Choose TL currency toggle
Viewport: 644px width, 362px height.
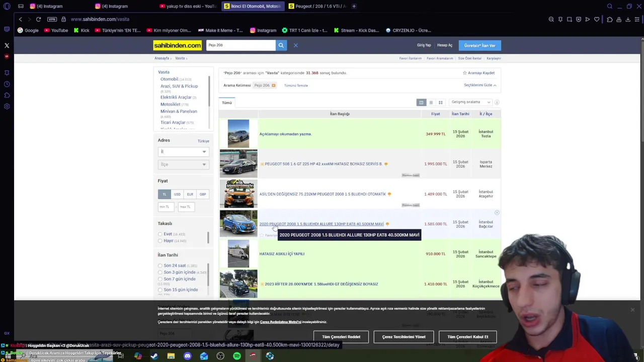tap(164, 194)
